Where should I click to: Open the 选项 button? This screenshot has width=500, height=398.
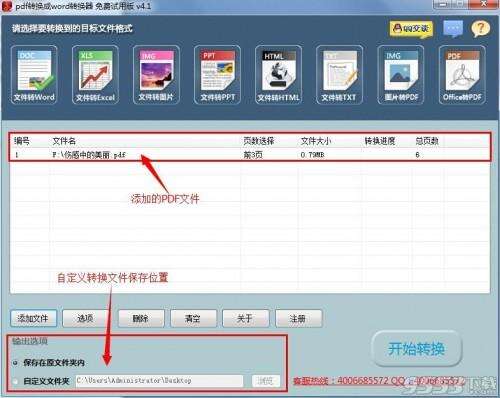tap(85, 318)
